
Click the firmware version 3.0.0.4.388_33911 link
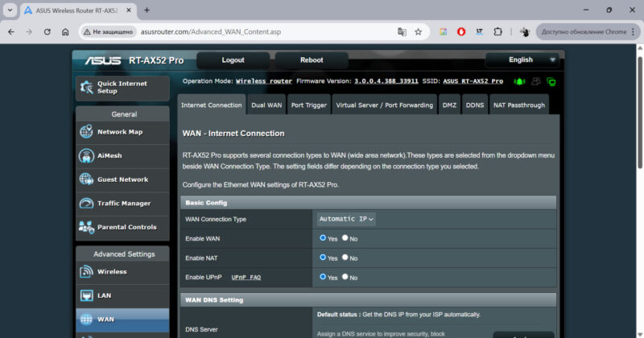click(x=386, y=81)
